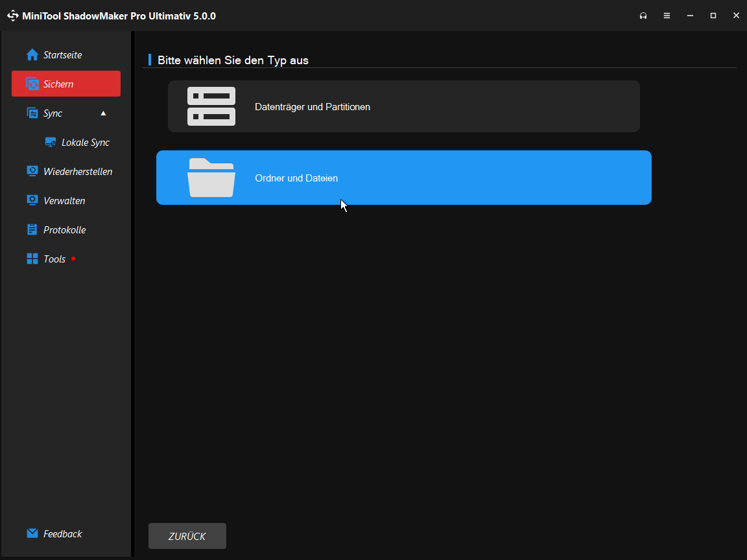Screen dimensions: 747x560
Task: Select Lokale Sync entry
Action: click(77, 143)
